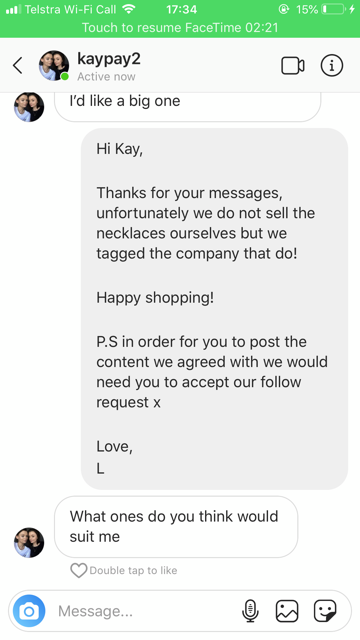Go back using the left arrow
This screenshot has width=360, height=640.
click(x=18, y=65)
